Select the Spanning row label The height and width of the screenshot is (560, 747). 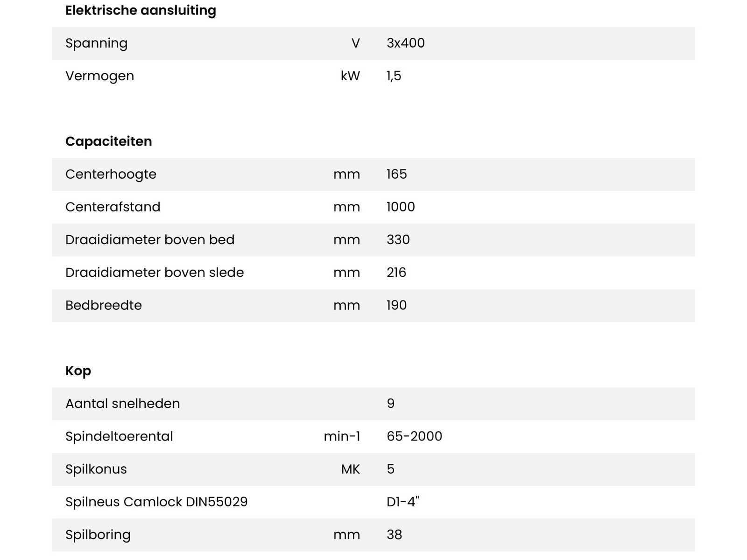click(96, 43)
